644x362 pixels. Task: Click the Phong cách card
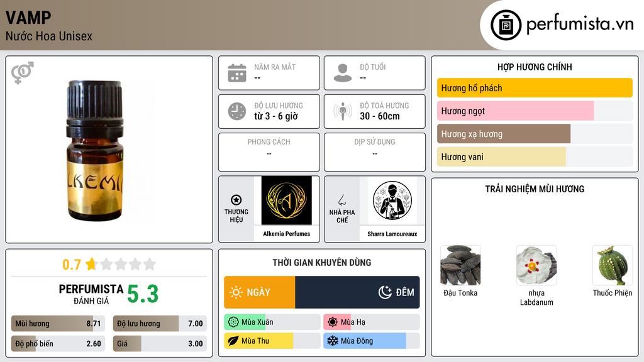[269, 152]
